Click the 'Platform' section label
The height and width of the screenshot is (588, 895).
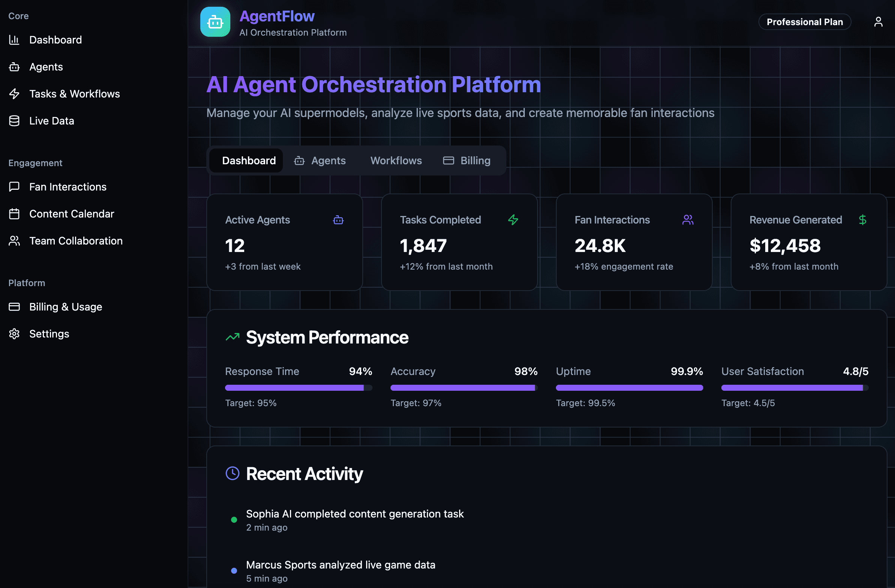tap(27, 283)
